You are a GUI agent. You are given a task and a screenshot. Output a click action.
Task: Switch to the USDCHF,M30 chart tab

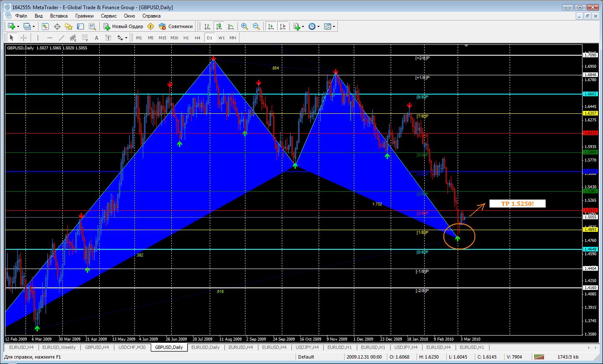(132, 347)
